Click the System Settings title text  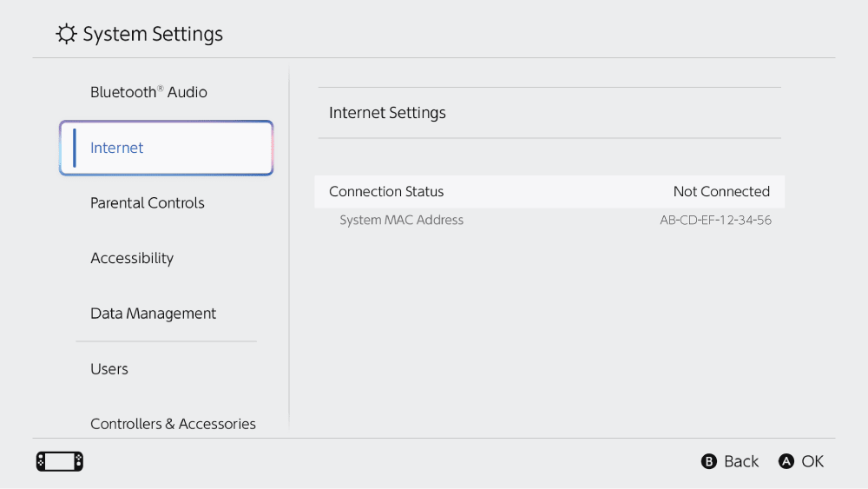[x=153, y=34]
